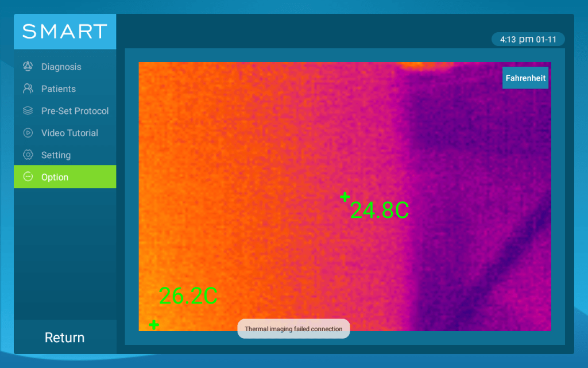
Task: Select Pre-Set Protocol in the sidebar
Action: pyautogui.click(x=75, y=111)
